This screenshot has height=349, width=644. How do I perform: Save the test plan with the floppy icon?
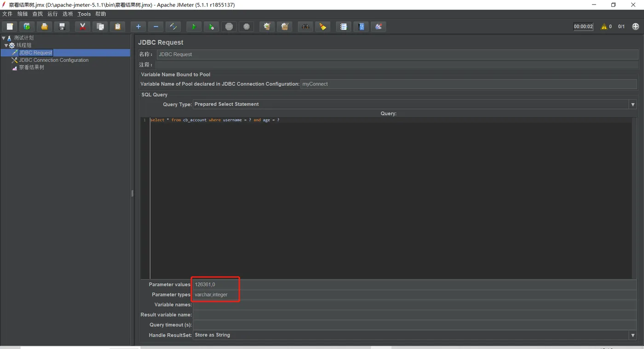(62, 27)
